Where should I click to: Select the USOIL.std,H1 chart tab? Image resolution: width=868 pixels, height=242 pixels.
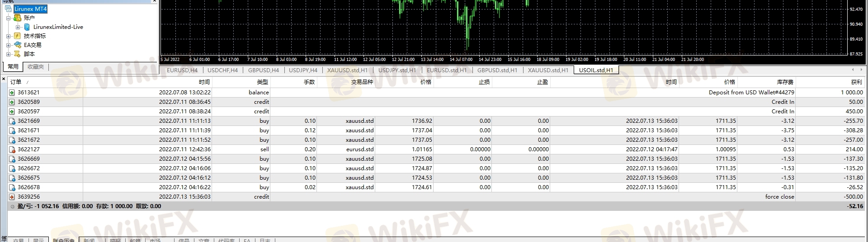click(596, 70)
